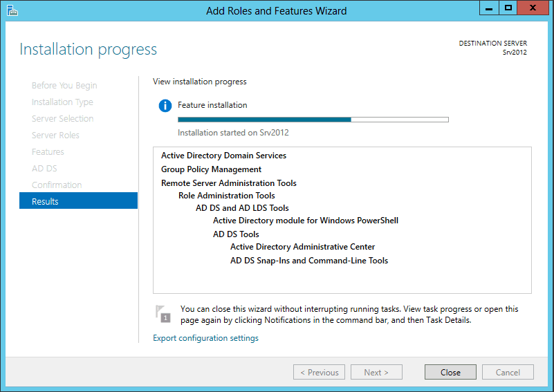Select the AD DS step in the sidebar
The image size is (554, 392).
point(44,169)
